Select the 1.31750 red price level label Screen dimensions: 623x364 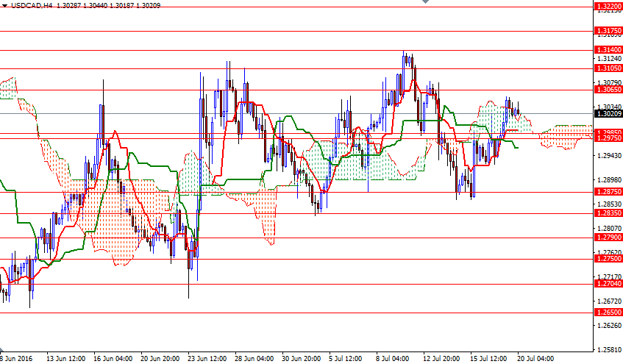click(x=608, y=31)
